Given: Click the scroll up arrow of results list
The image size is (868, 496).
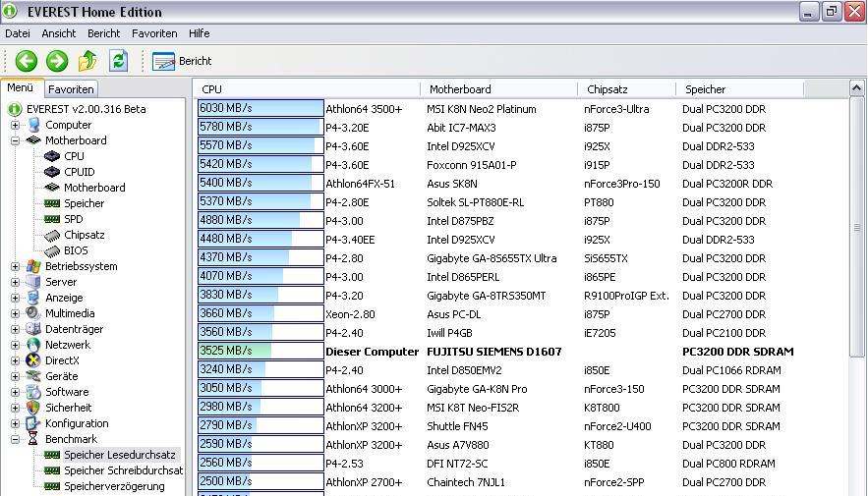Looking at the screenshot, I should point(856,88).
